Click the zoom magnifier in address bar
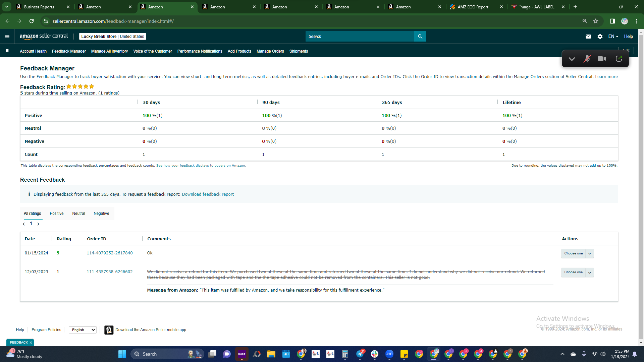This screenshot has height=362, width=644. pyautogui.click(x=585, y=21)
